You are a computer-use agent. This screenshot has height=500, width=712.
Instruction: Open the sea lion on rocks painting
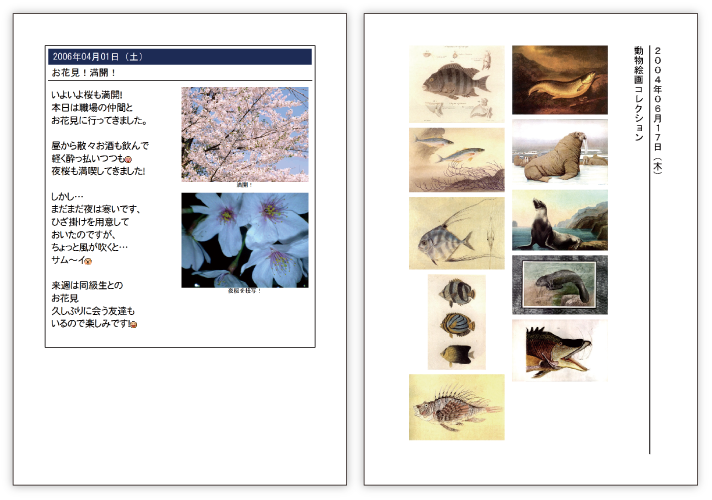(560, 220)
